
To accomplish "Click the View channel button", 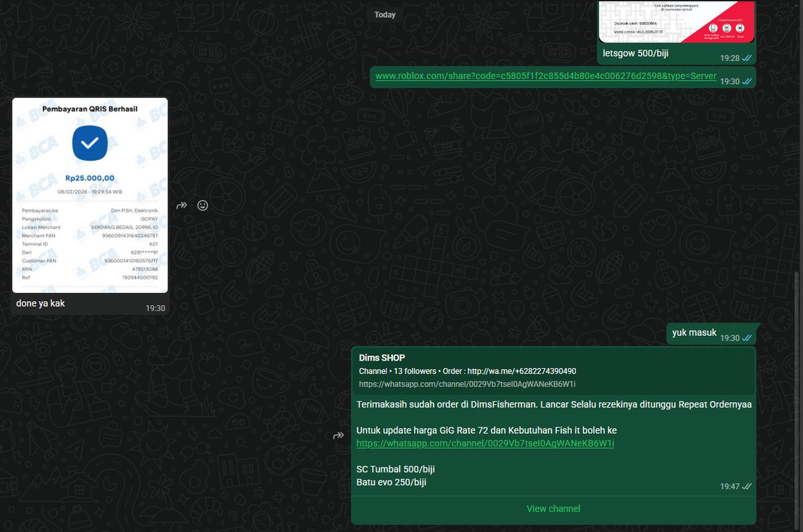I will point(553,509).
